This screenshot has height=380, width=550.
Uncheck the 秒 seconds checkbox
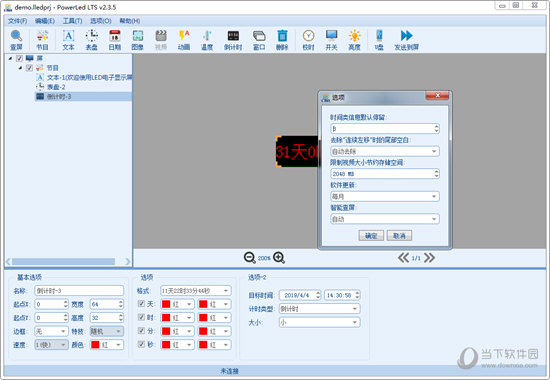pyautogui.click(x=141, y=344)
